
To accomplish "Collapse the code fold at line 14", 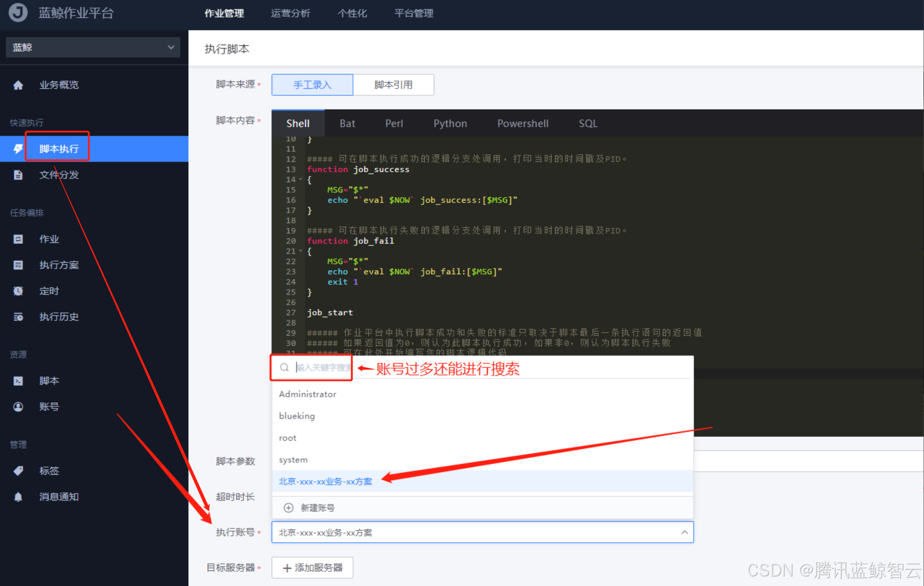I will [x=301, y=180].
